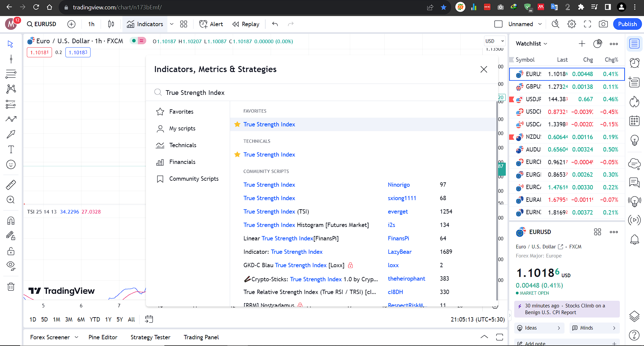Image resolution: width=644 pixels, height=346 pixels.
Task: Open the 1h interval selector
Action: [x=91, y=24]
